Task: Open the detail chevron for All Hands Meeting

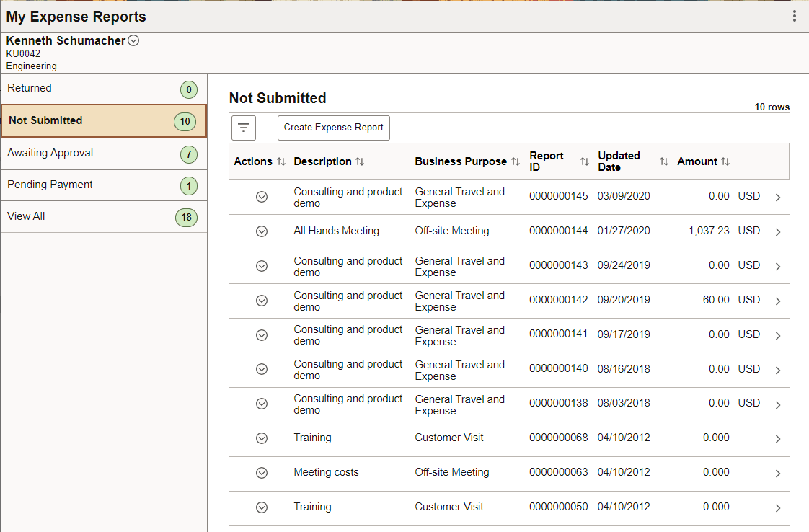Action: (778, 231)
